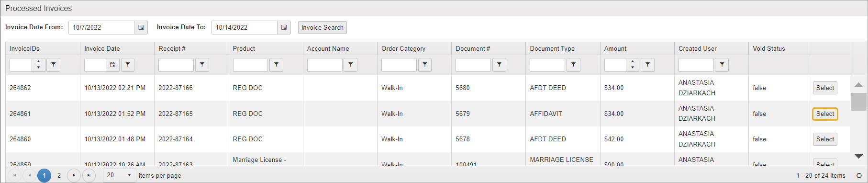Open filter menu for Receipt # column
The image size is (868, 183).
tap(202, 65)
